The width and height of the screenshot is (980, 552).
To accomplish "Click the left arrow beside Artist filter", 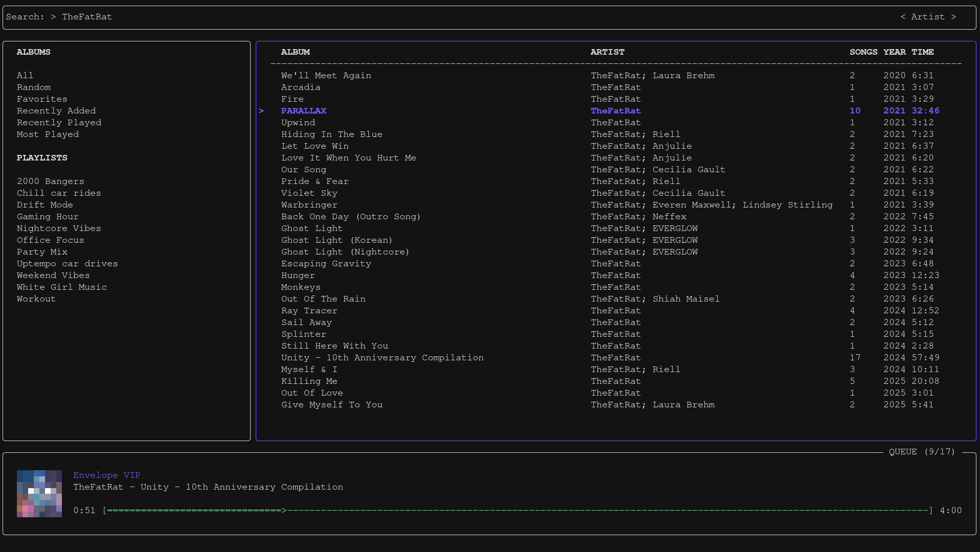I will (903, 17).
